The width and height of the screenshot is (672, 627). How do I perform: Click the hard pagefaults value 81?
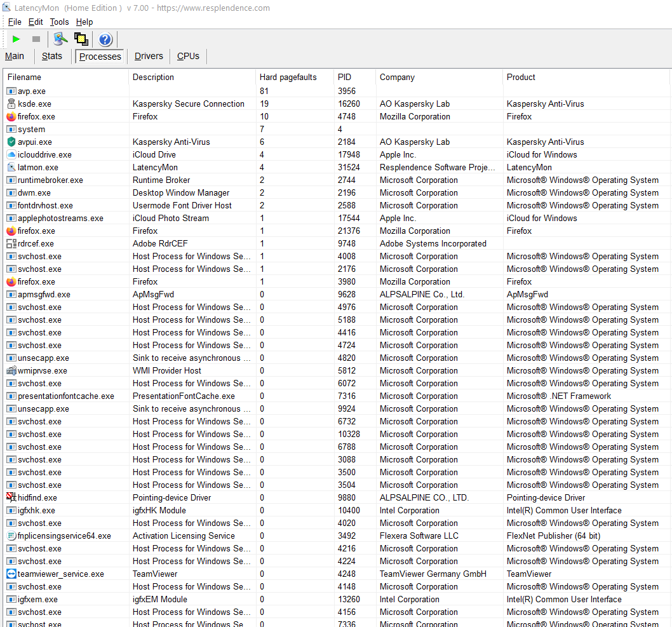[x=264, y=91]
